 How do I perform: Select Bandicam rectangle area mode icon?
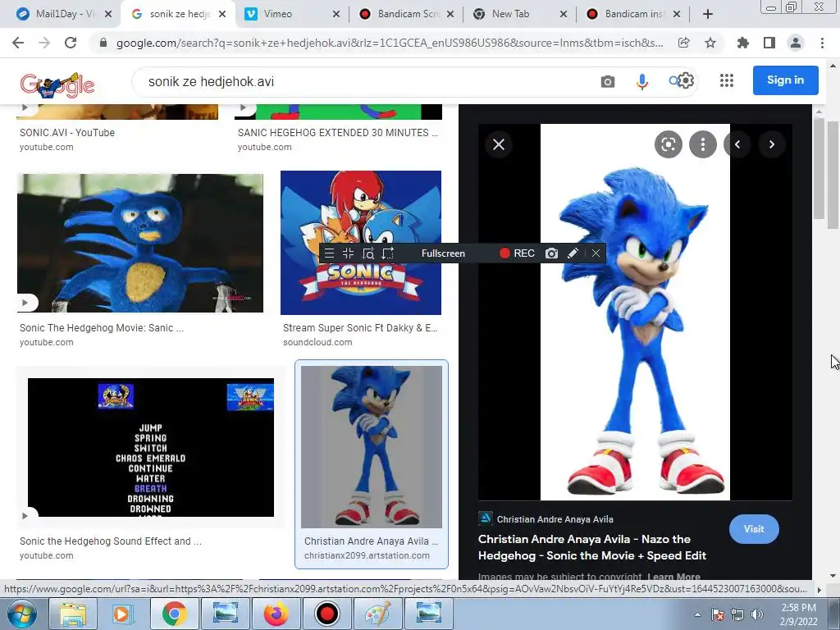click(348, 253)
